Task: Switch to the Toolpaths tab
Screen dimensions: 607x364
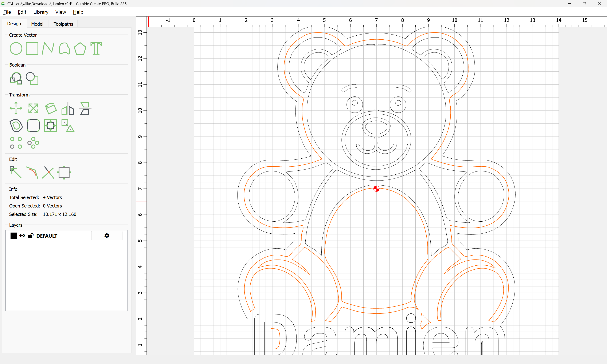Action: (x=63, y=24)
